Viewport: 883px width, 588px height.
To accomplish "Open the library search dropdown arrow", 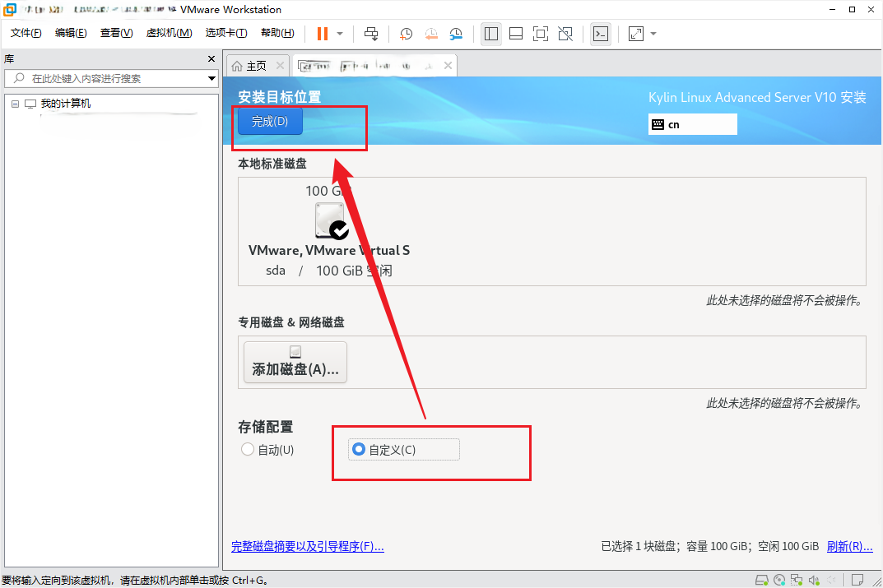I will pyautogui.click(x=211, y=79).
